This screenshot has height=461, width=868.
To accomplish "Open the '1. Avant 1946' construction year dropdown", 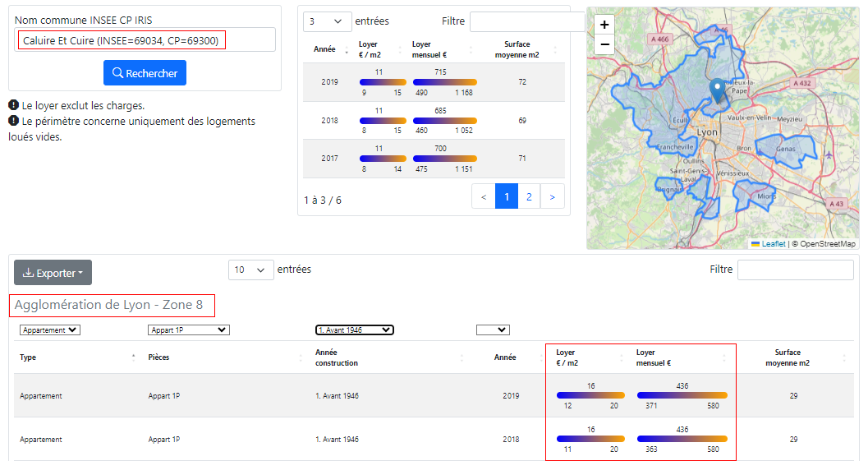I will click(354, 330).
